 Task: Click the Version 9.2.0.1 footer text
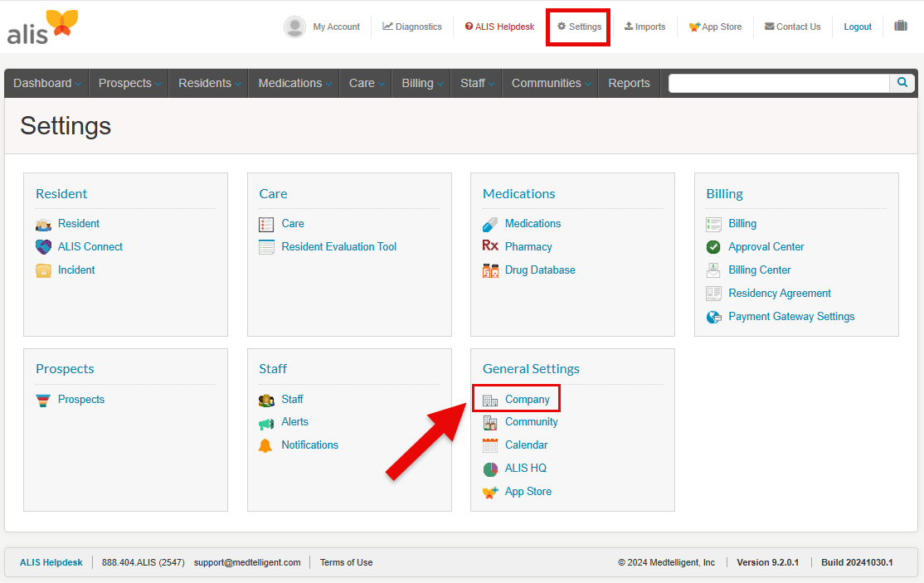[x=768, y=562]
